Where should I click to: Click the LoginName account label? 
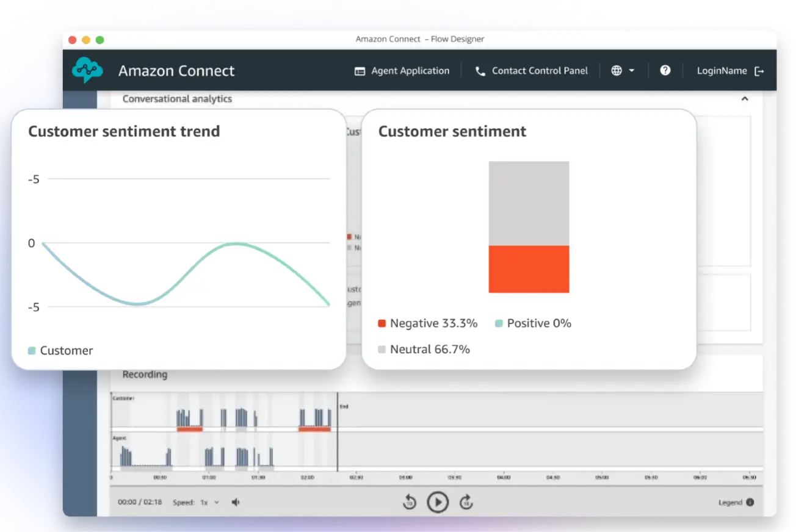pyautogui.click(x=722, y=71)
